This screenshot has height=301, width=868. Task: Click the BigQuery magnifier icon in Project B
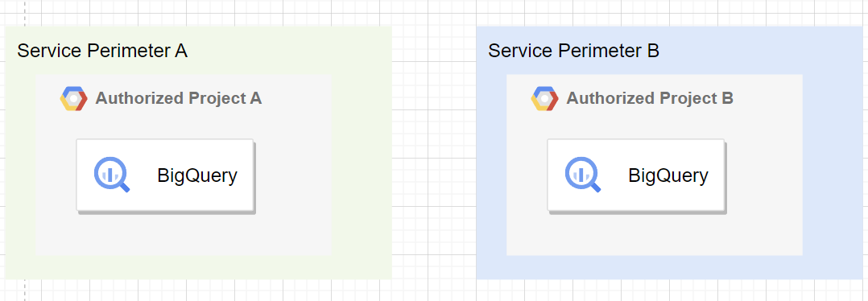pos(583,175)
